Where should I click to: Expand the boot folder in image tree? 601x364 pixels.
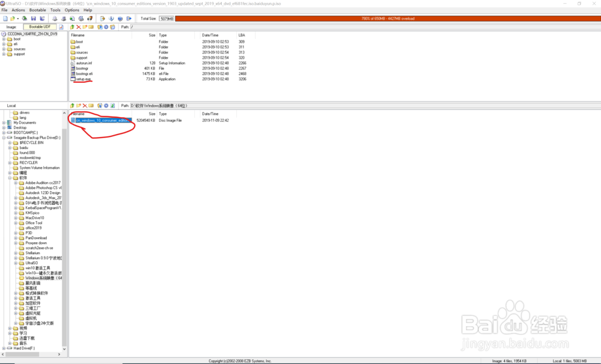click(4, 39)
